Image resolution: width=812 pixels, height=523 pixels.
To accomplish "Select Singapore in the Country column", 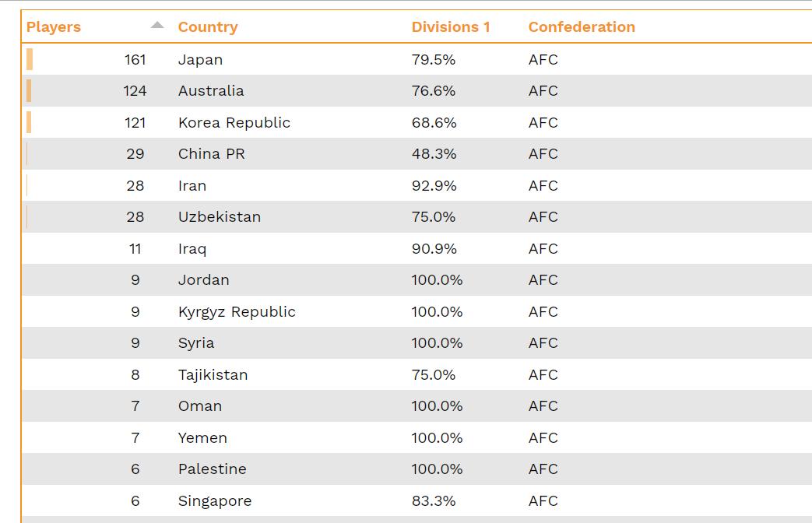I will pyautogui.click(x=215, y=501).
